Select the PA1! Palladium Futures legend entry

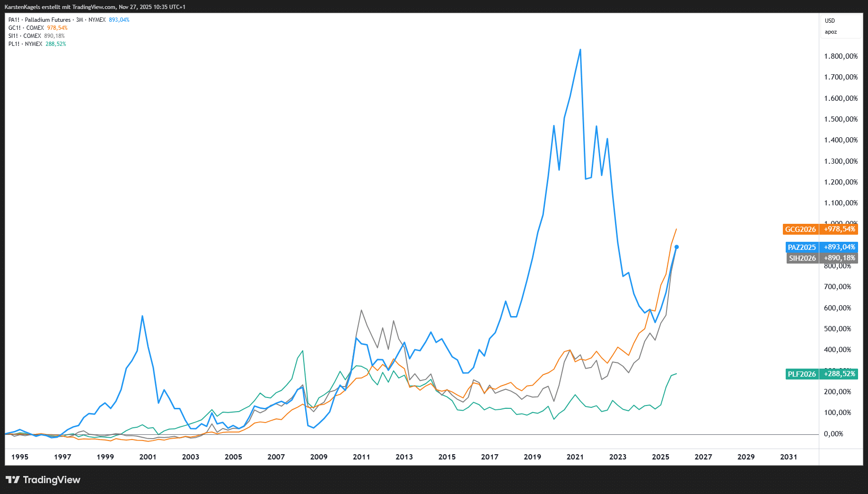47,20
